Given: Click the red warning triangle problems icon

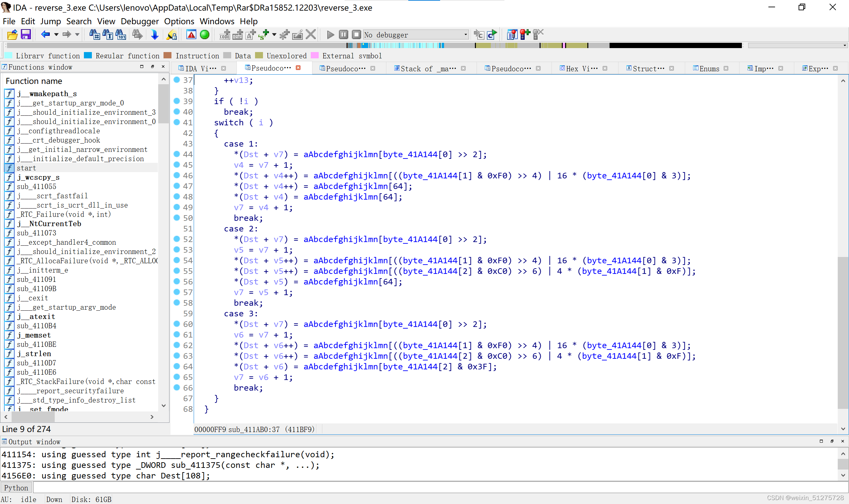Looking at the screenshot, I should pyautogui.click(x=191, y=34).
